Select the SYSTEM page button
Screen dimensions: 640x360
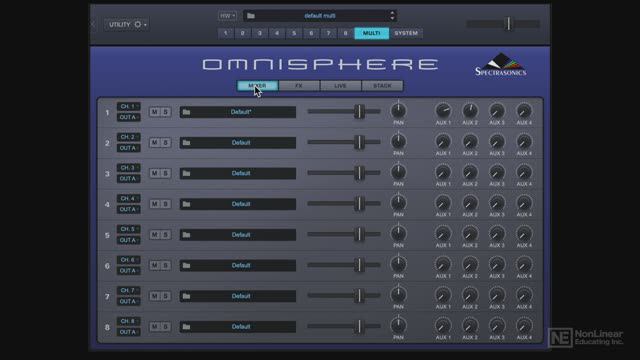[x=406, y=33]
